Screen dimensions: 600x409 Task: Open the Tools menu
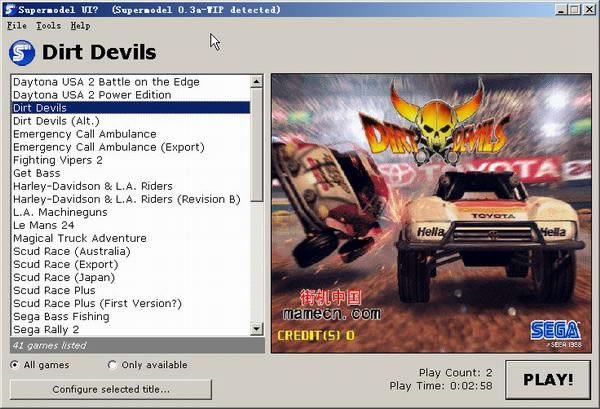coord(48,25)
